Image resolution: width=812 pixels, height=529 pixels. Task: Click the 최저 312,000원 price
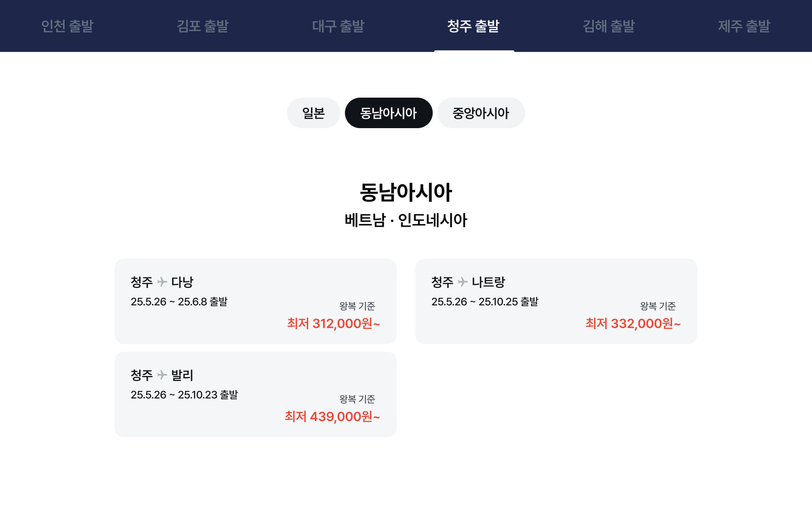pyautogui.click(x=333, y=323)
